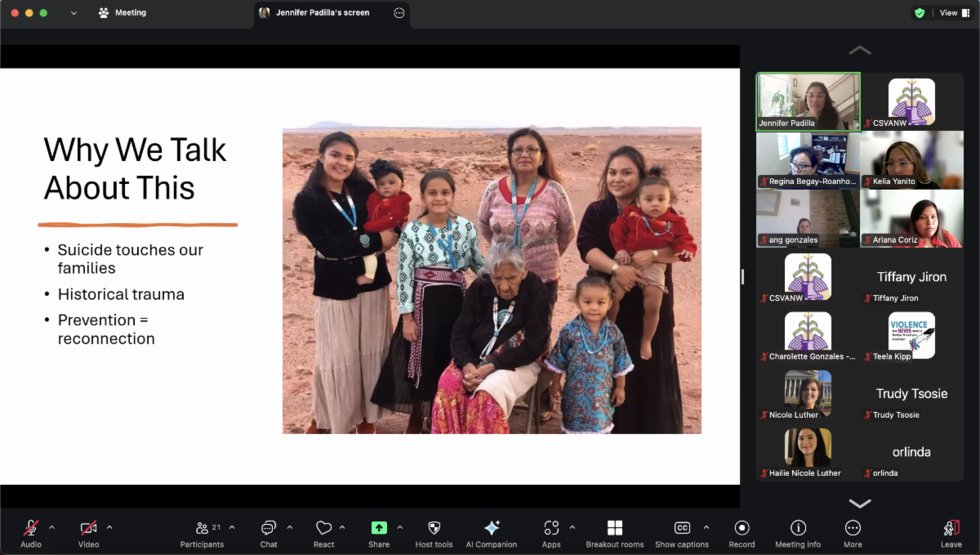The height and width of the screenshot is (555, 980).
Task: Click the React heart icon
Action: point(323,528)
